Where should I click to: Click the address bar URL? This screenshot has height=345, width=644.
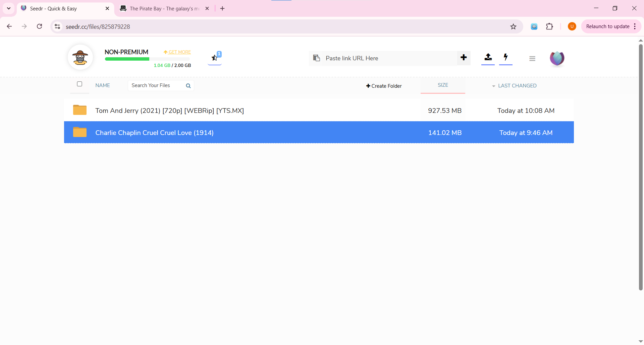(98, 26)
